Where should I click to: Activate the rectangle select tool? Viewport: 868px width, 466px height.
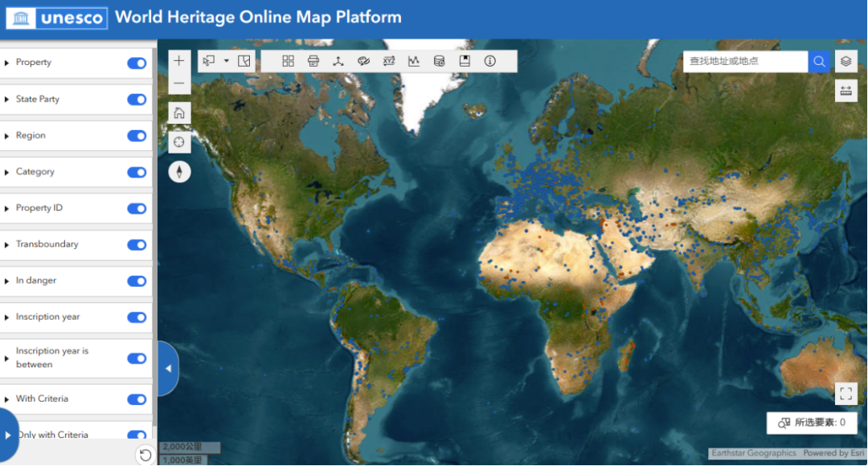click(x=209, y=61)
